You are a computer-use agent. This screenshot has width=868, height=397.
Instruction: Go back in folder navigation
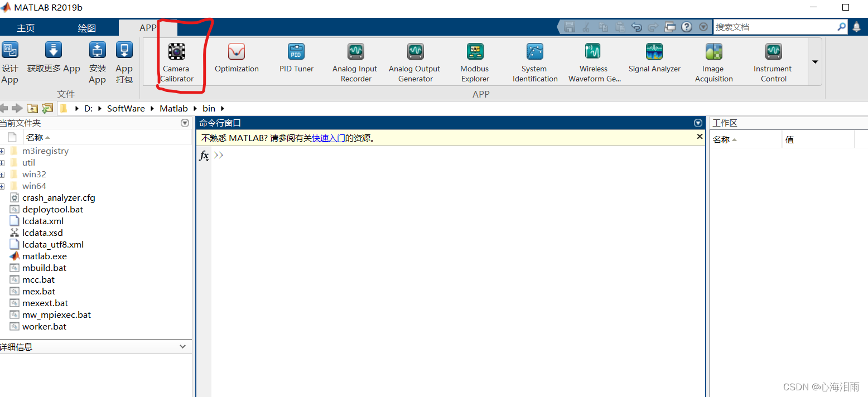tap(4, 108)
